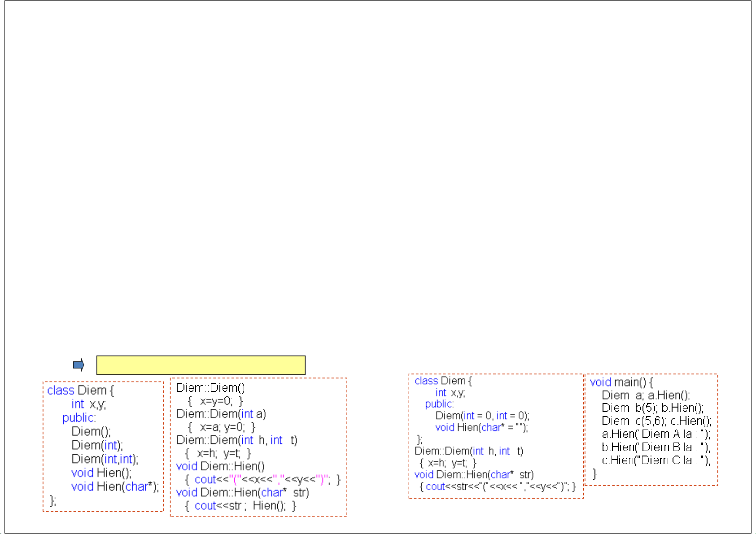Click the '{ x=a; y=0; }' body line
The image size is (756, 534).
[221, 427]
